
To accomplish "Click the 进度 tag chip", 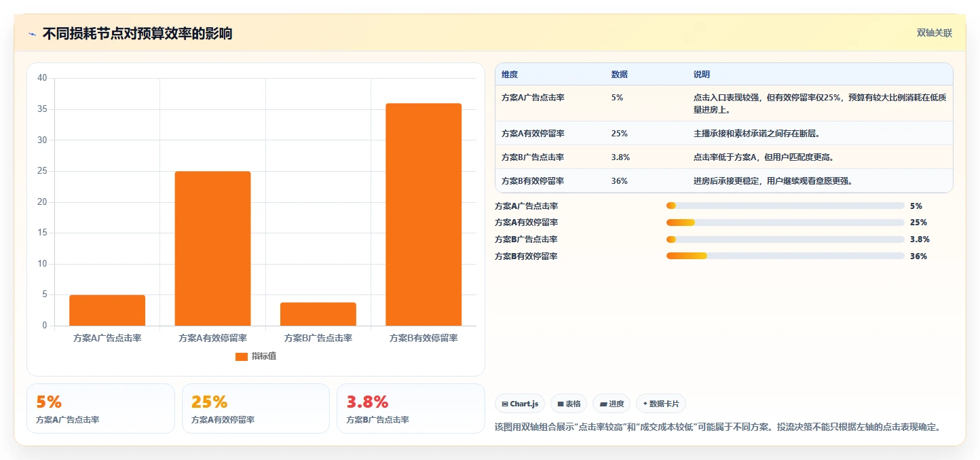I will (611, 404).
